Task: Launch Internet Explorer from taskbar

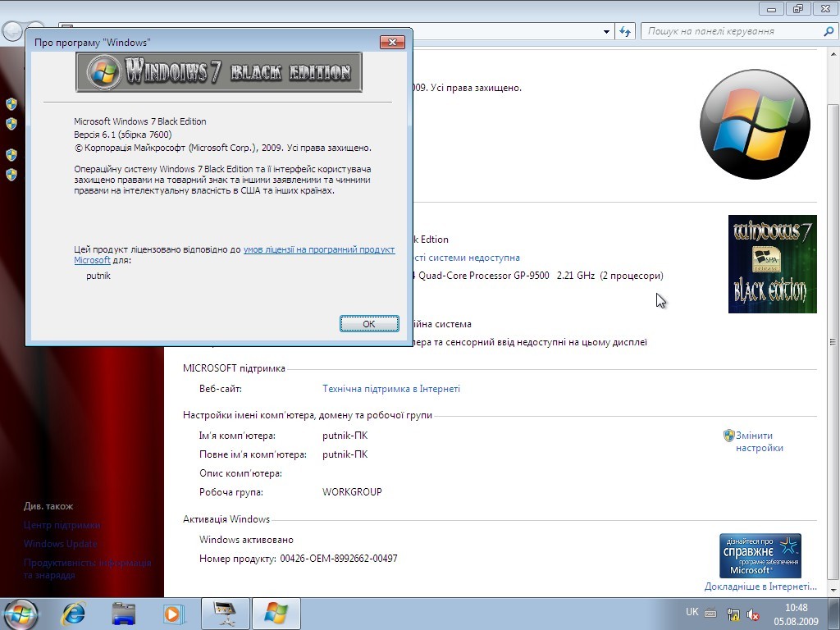Action: coord(73,614)
